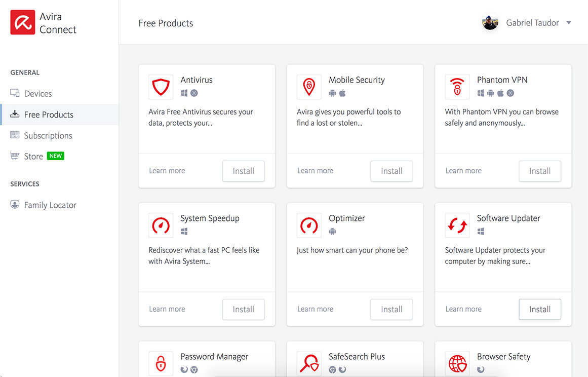Open the Devices section in sidebar
This screenshot has height=377, width=588.
point(37,94)
